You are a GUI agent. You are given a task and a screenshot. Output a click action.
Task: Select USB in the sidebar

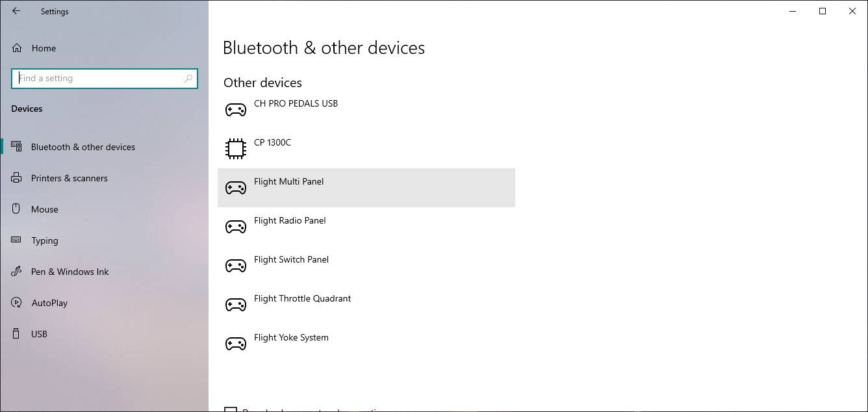click(x=39, y=334)
